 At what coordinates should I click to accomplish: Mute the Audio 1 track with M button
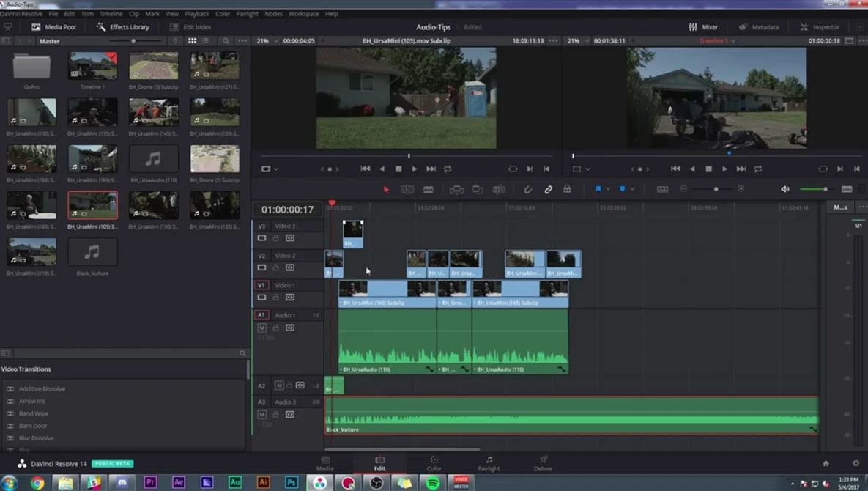pyautogui.click(x=261, y=328)
